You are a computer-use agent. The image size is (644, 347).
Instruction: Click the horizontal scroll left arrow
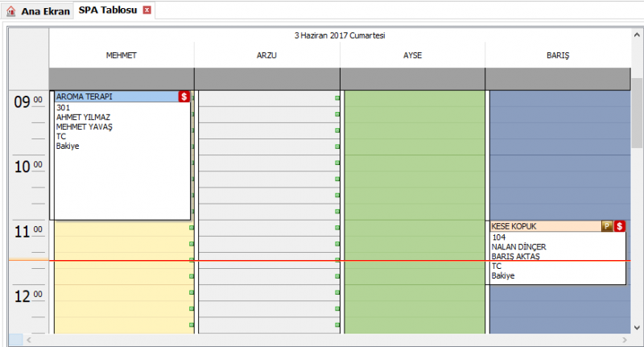[x=29, y=340]
